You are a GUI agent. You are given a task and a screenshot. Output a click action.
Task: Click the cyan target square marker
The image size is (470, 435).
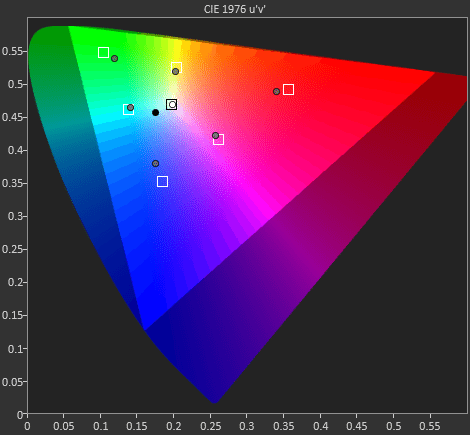coord(128,109)
